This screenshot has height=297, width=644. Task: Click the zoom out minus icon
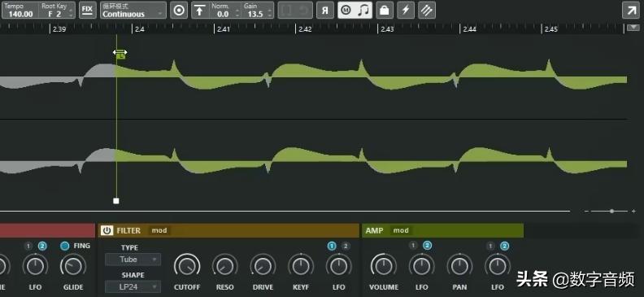[586, 211]
